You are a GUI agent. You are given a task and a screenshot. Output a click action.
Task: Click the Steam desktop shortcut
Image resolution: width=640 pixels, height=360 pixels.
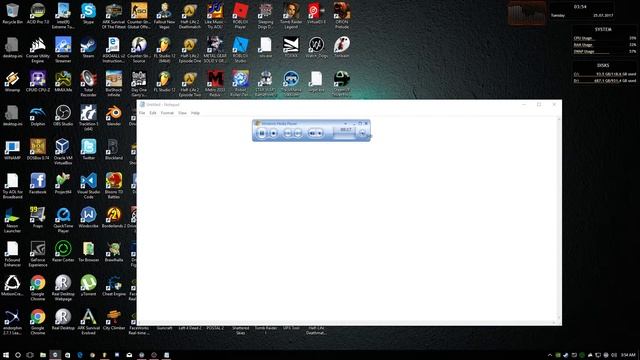[88, 48]
